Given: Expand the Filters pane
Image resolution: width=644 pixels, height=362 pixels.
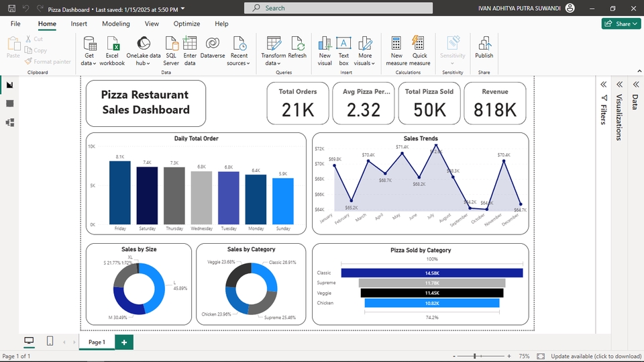Looking at the screenshot, I should coord(603,85).
